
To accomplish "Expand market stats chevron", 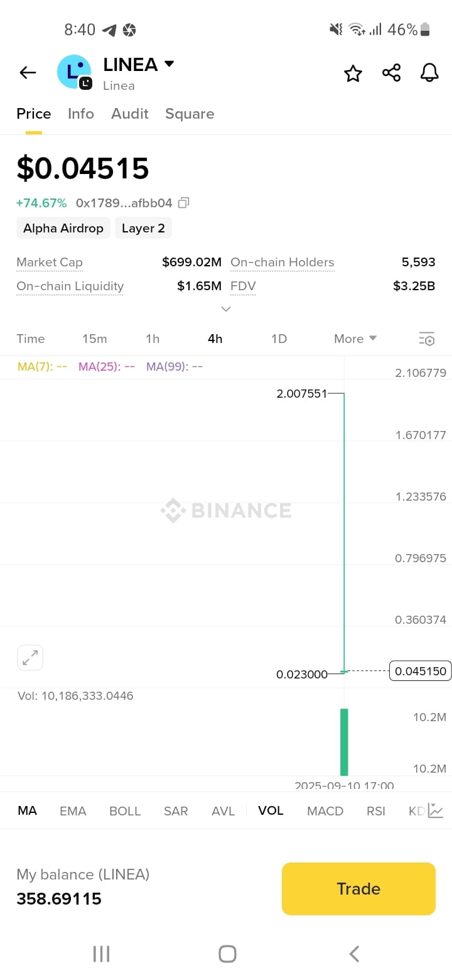I will 226,308.
